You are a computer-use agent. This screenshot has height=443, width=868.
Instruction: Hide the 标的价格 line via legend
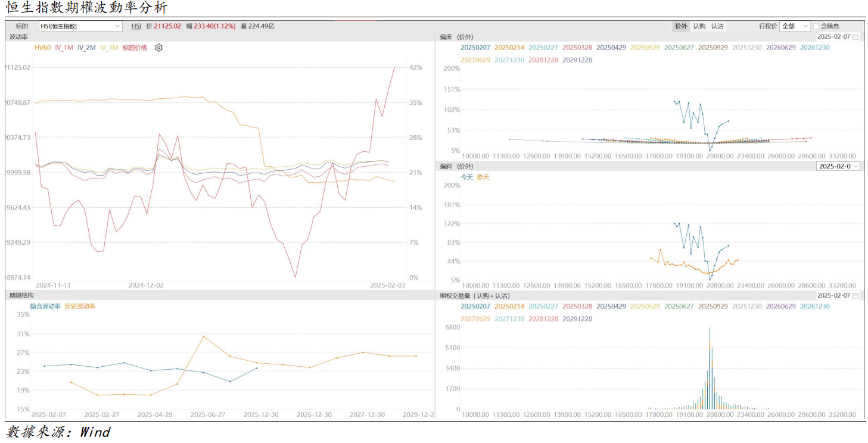pos(135,48)
